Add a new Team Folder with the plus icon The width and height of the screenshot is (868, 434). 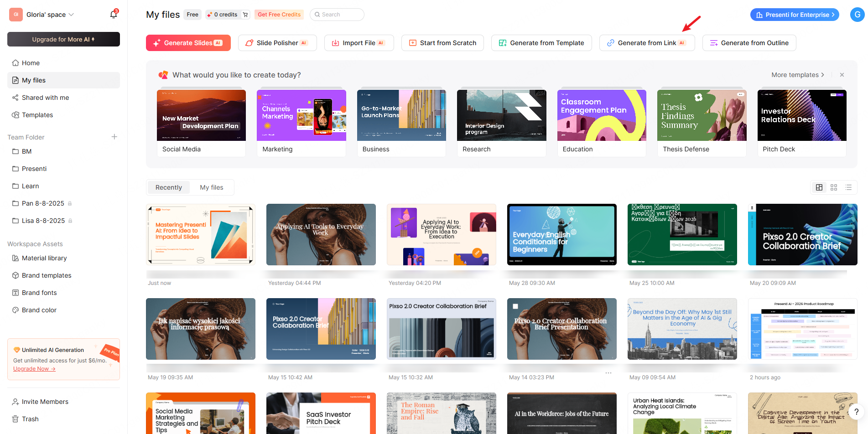(114, 137)
